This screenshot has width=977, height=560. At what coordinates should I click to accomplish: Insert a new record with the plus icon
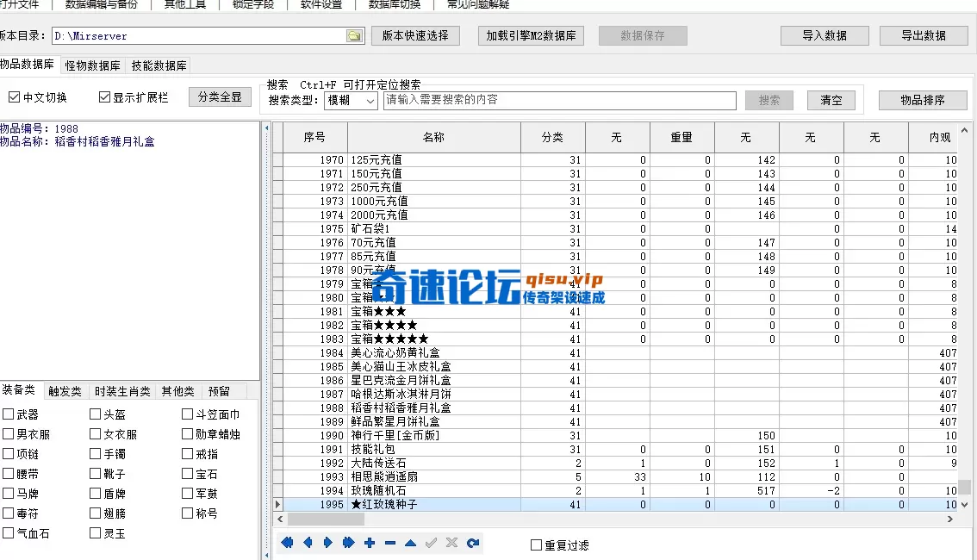pyautogui.click(x=369, y=543)
